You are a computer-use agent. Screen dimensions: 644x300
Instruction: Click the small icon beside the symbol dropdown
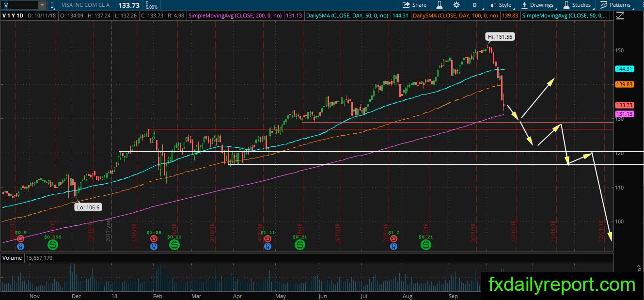coord(52,5)
